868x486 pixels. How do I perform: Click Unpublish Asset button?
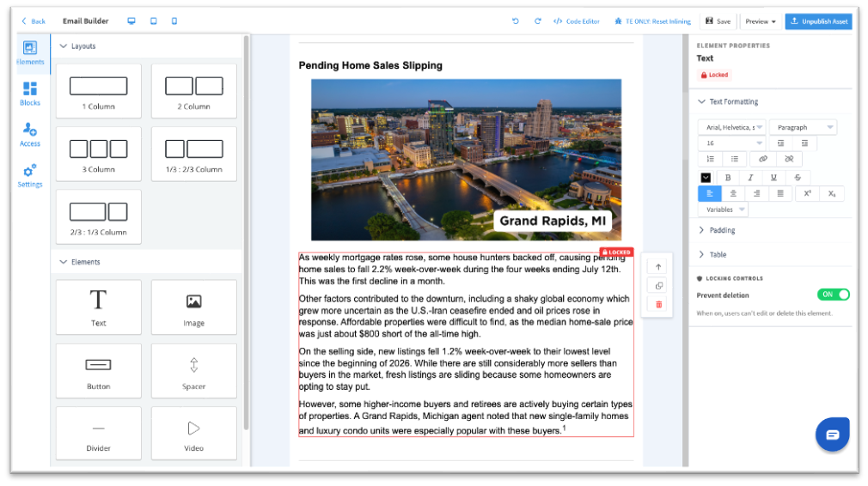click(x=819, y=21)
